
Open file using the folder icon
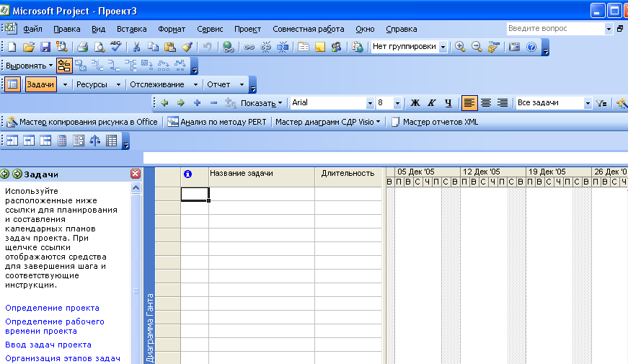point(28,48)
